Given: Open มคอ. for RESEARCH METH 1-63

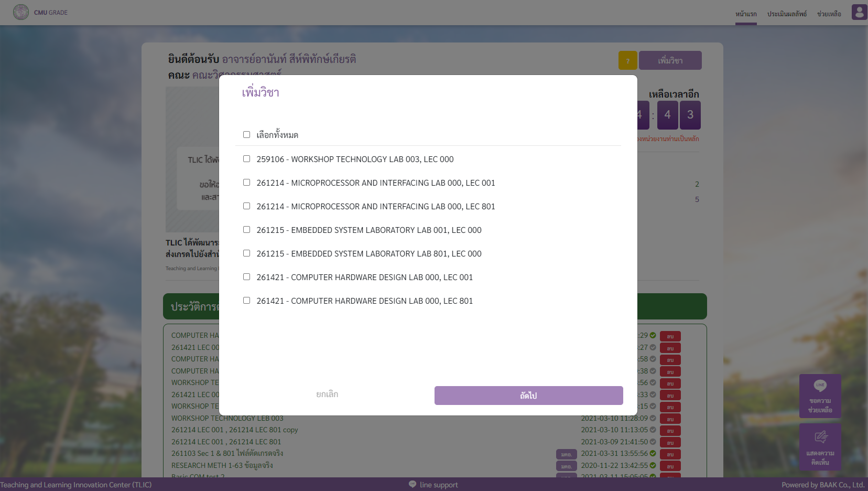Looking at the screenshot, I should (x=566, y=466).
